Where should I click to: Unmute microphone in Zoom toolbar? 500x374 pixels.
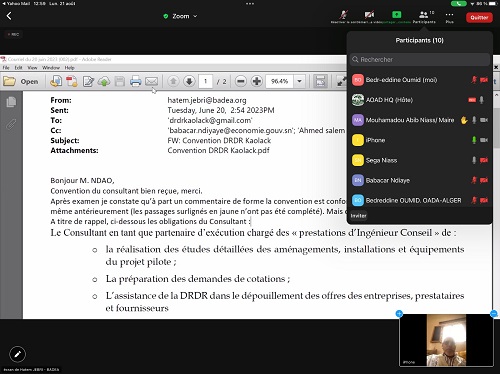pos(343,15)
